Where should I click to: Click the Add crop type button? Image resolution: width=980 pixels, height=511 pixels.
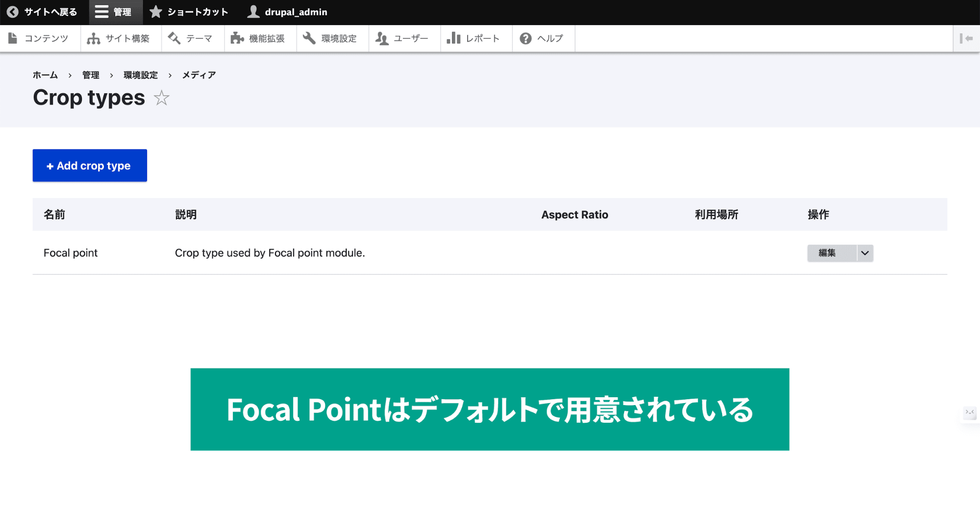tap(90, 165)
